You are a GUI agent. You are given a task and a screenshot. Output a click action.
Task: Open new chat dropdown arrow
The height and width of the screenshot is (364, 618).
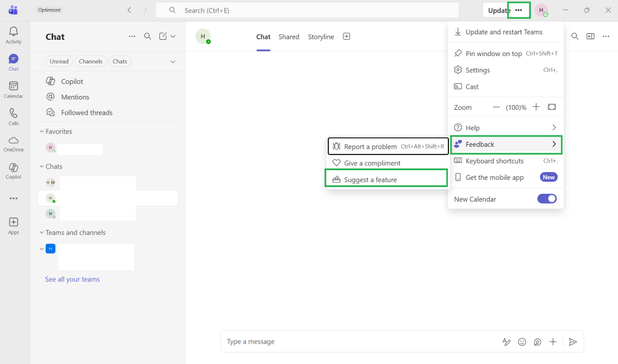click(x=173, y=36)
